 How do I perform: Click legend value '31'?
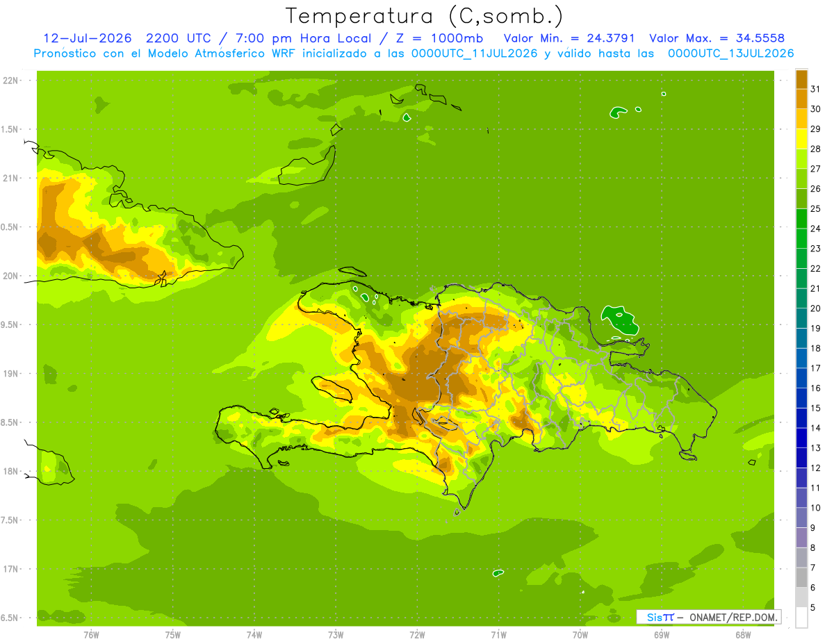coord(815,88)
